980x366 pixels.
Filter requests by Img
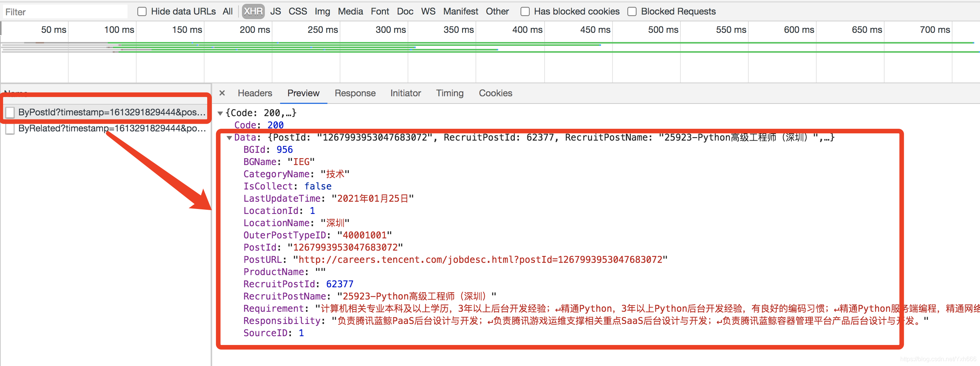point(322,11)
